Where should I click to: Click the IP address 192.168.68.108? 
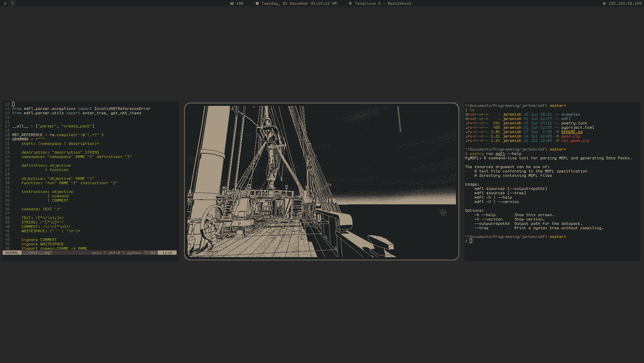tap(625, 3)
